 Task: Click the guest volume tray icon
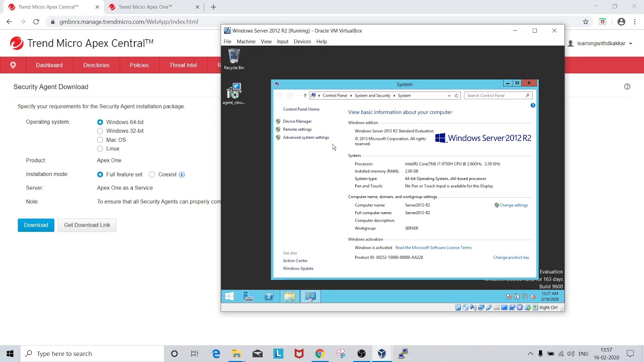(533, 297)
